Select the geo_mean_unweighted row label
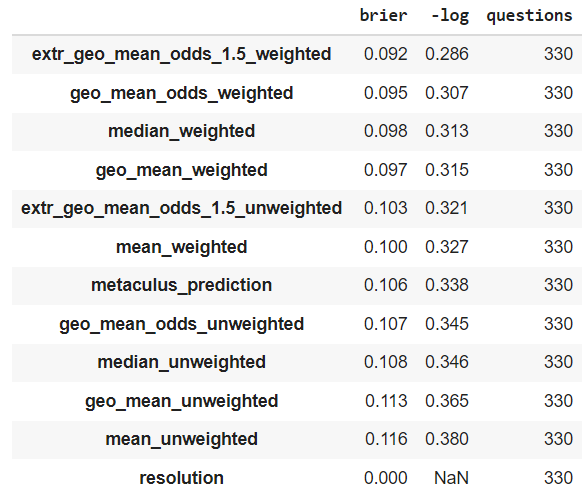The height and width of the screenshot is (503, 588). 182,401
